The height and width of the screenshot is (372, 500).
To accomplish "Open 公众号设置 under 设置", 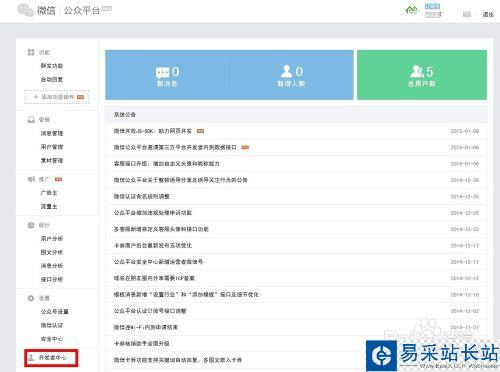I will tap(55, 312).
